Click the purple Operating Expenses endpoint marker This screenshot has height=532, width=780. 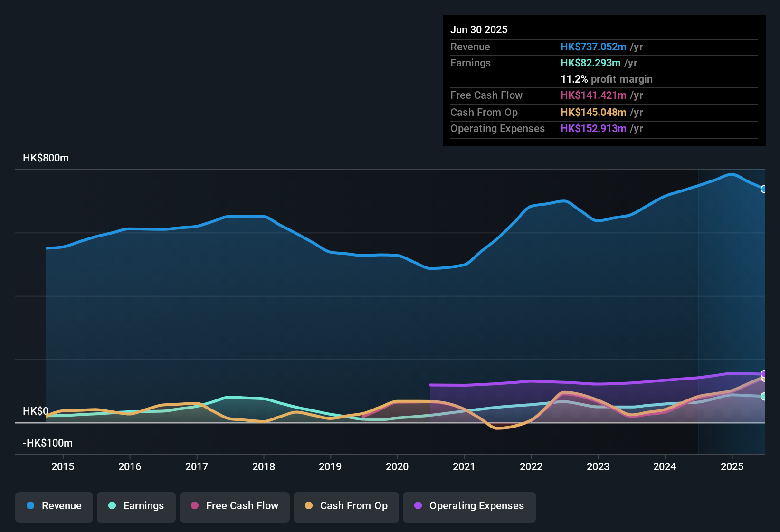tap(764, 374)
